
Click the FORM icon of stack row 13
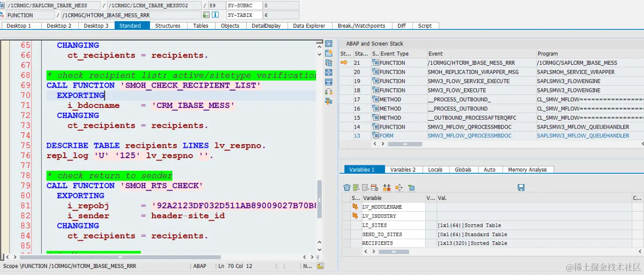click(x=375, y=136)
